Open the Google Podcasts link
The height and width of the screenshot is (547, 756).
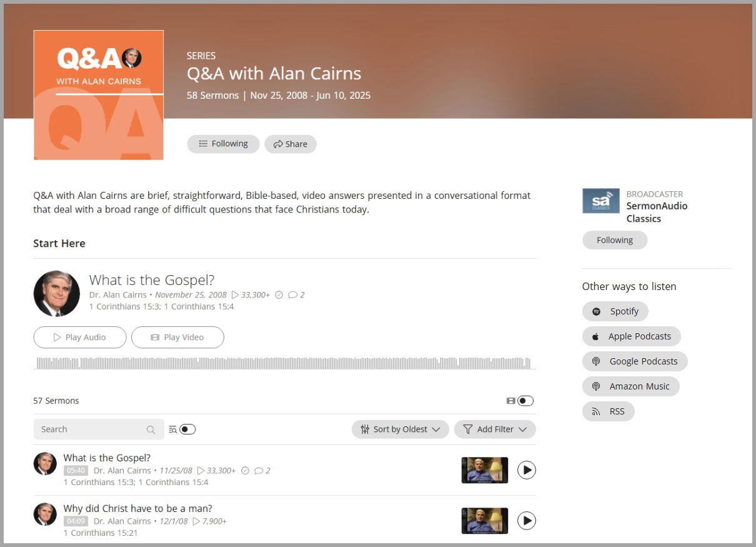pyautogui.click(x=635, y=361)
